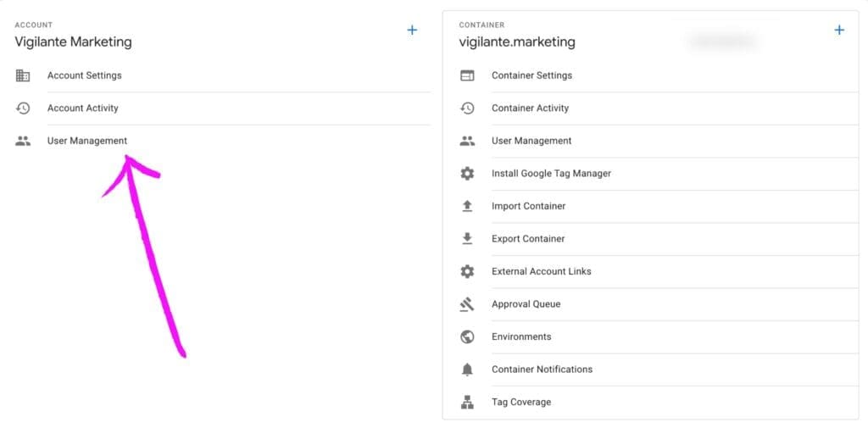This screenshot has height=428, width=868.
Task: Open the Environments page
Action: click(521, 337)
